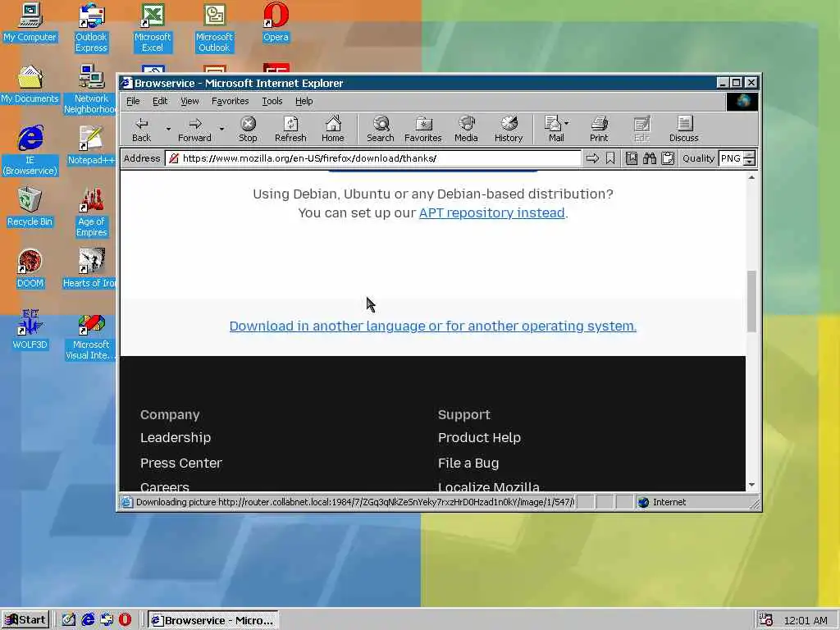This screenshot has width=840, height=630.
Task: Open the File a Bug footer link
Action: pyautogui.click(x=468, y=463)
